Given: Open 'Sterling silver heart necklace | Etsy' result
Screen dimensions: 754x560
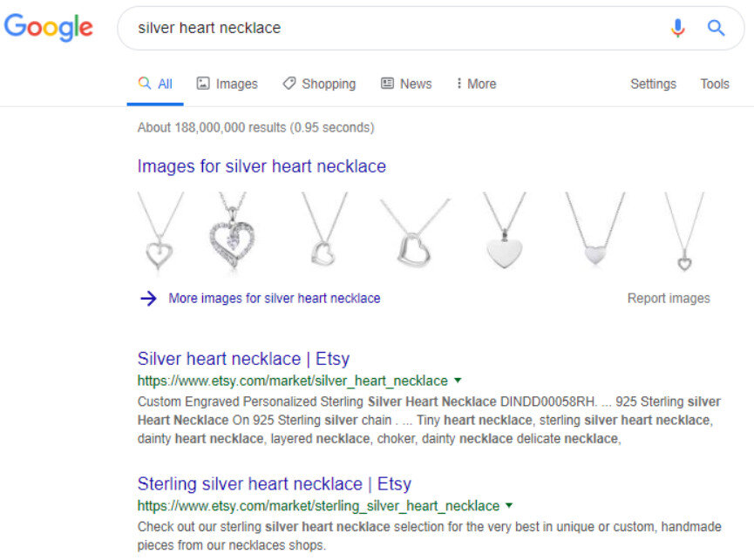Looking at the screenshot, I should click(274, 483).
